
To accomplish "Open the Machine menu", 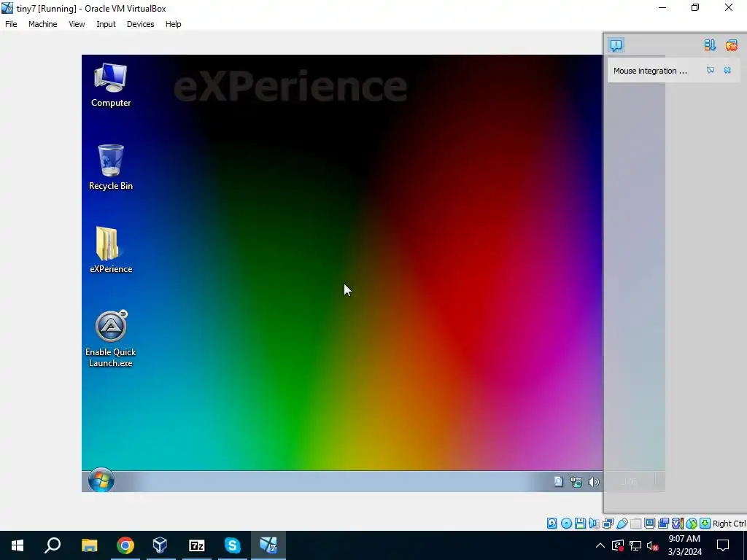I will [43, 24].
